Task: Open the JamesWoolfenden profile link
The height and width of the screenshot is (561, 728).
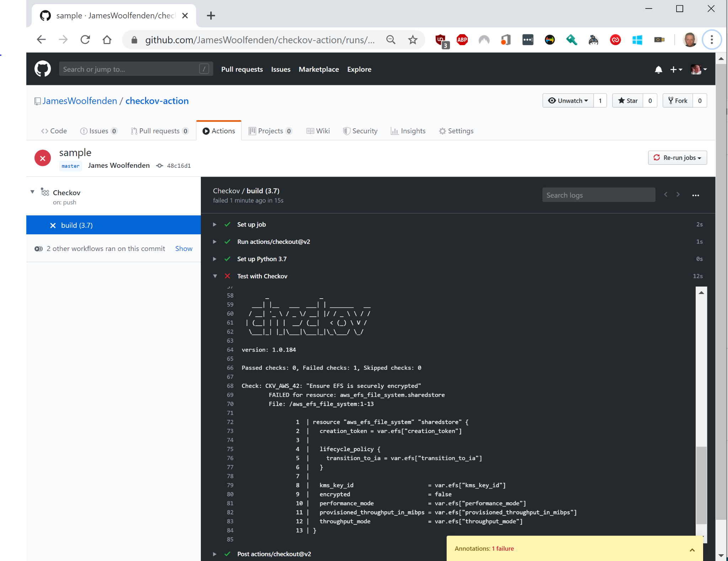Action: (80, 101)
